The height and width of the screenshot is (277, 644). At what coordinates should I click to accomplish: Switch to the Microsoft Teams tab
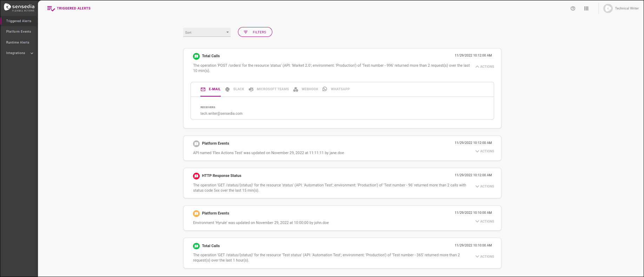(269, 89)
